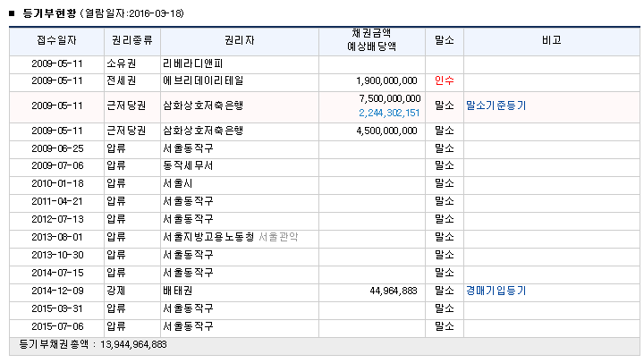Select the gray 서울관악 text
The height and width of the screenshot is (363, 644).
(278, 237)
